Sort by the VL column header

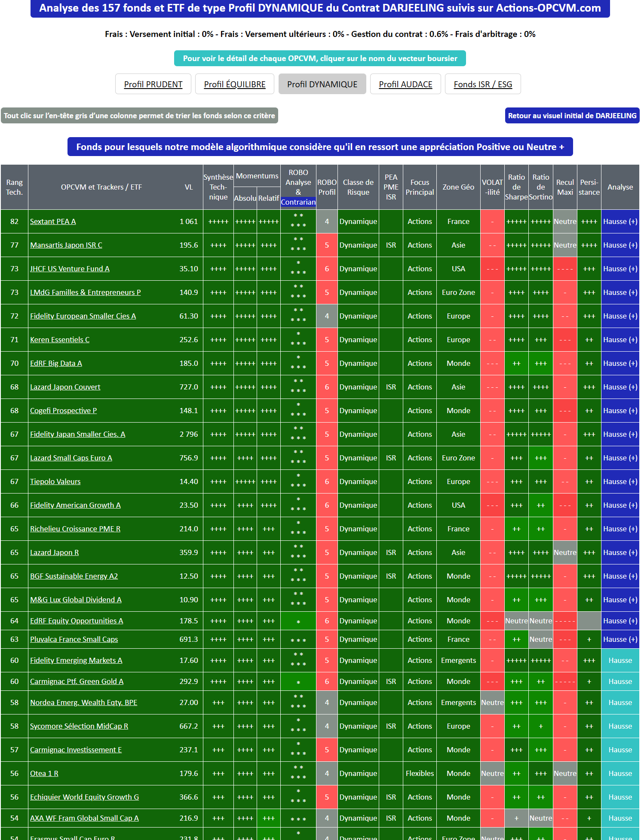pos(189,187)
